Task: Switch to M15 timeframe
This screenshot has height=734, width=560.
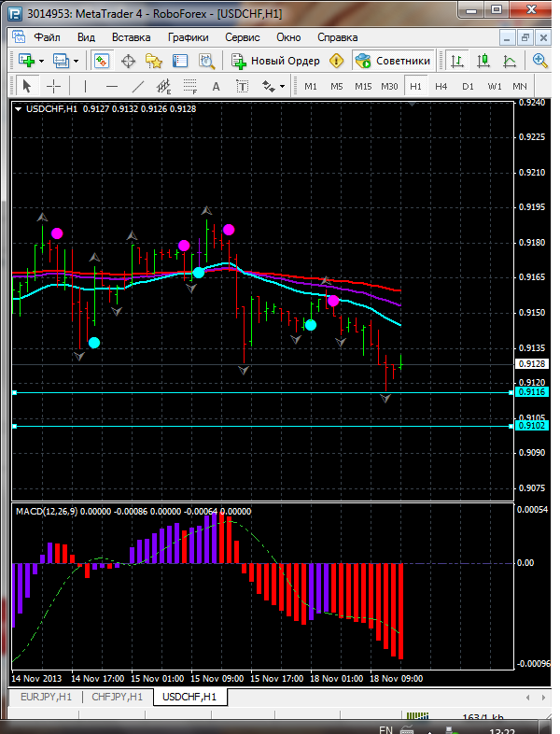Action: tap(363, 86)
